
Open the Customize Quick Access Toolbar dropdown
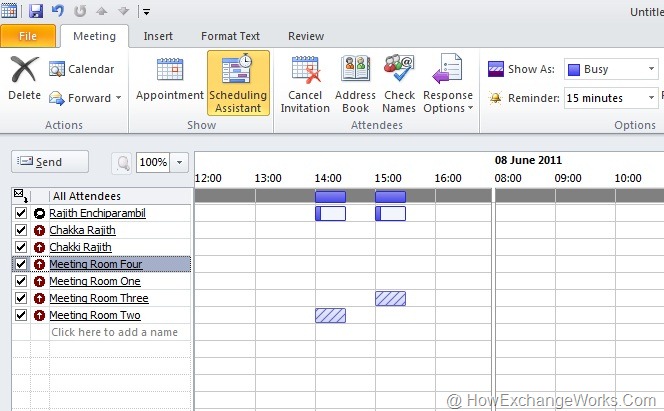(x=147, y=12)
